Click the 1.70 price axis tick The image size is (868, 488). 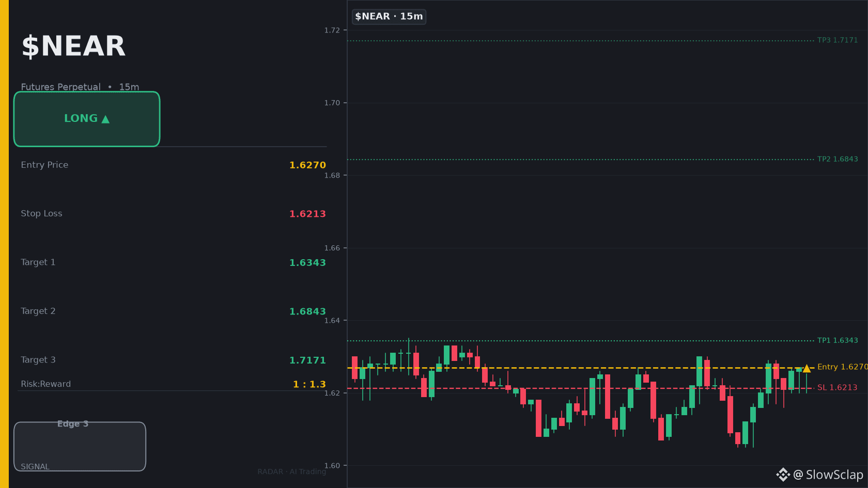pyautogui.click(x=332, y=103)
